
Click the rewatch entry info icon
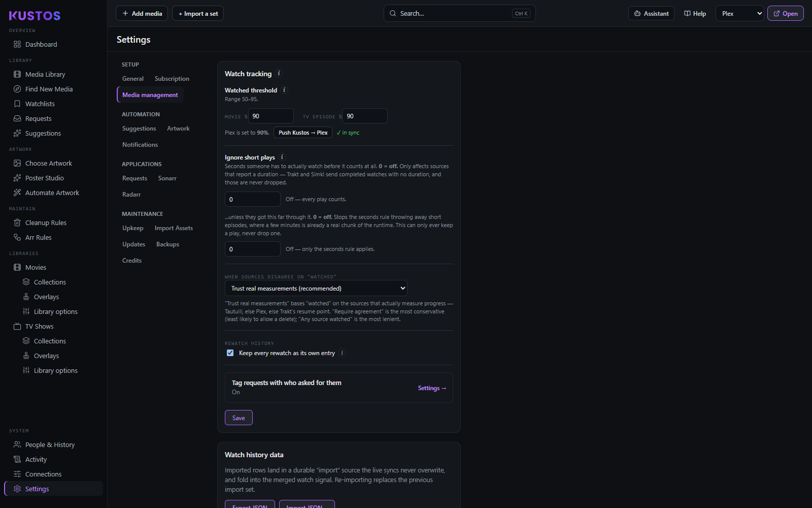(342, 353)
